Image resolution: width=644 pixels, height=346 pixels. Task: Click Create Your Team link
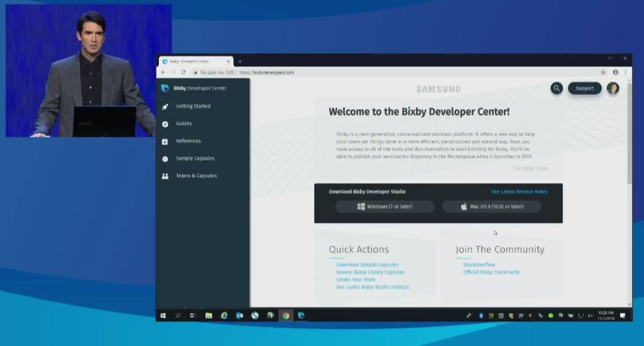point(356,279)
